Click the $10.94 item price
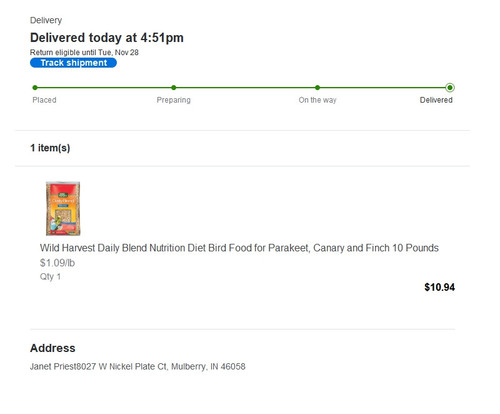500x414 pixels. pyautogui.click(x=439, y=287)
